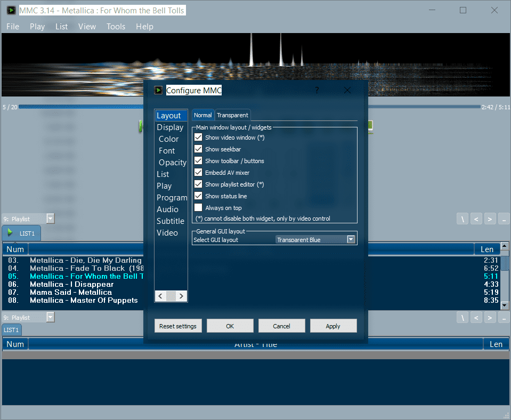This screenshot has width=511, height=420.
Task: Open the Play menu
Action: point(37,27)
